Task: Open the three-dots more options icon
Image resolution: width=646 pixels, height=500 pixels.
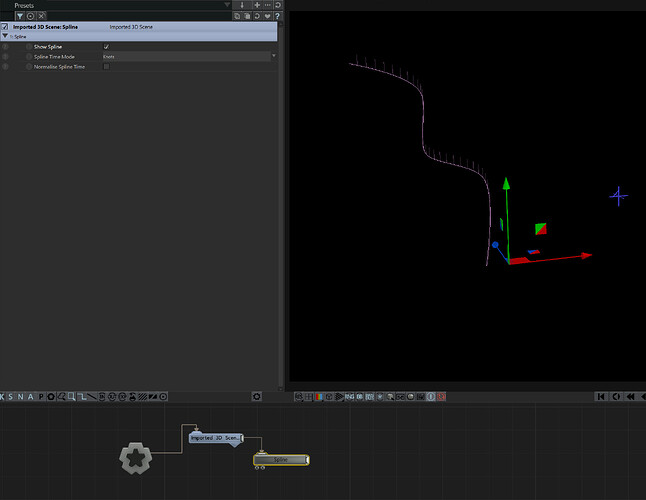Action: tap(267, 5)
